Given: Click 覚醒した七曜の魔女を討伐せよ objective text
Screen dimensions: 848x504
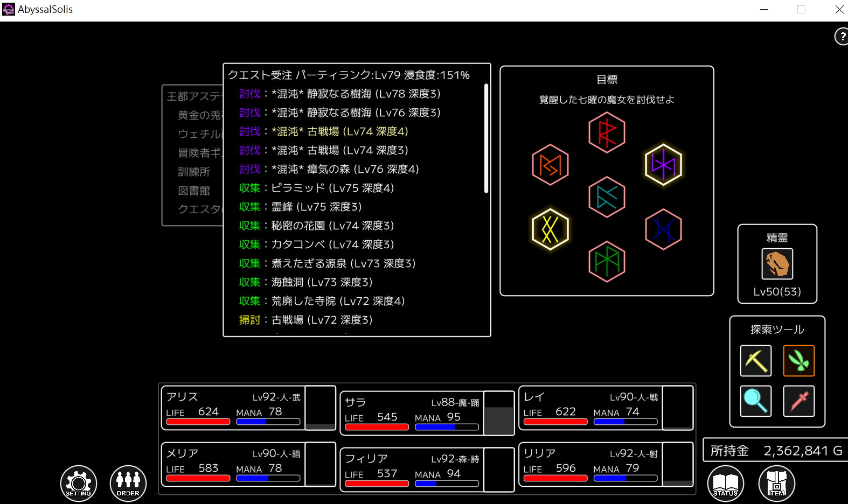Looking at the screenshot, I should 607,100.
